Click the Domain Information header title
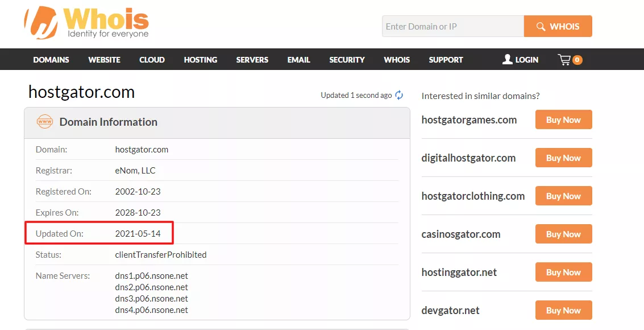This screenshot has height=330, width=644. (x=109, y=122)
